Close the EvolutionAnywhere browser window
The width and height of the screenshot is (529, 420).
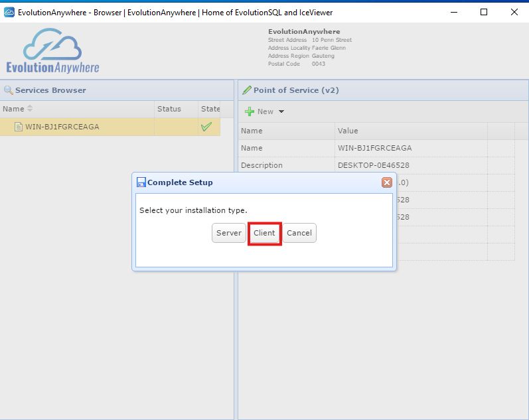point(514,13)
